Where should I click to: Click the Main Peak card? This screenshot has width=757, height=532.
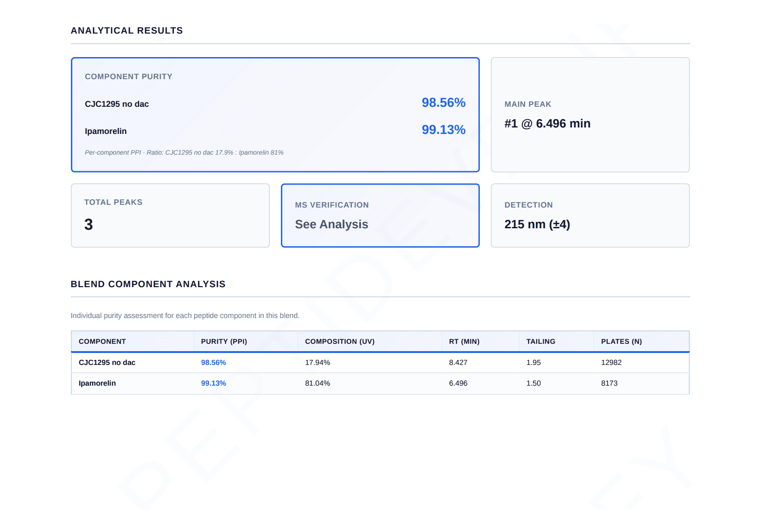(x=590, y=115)
